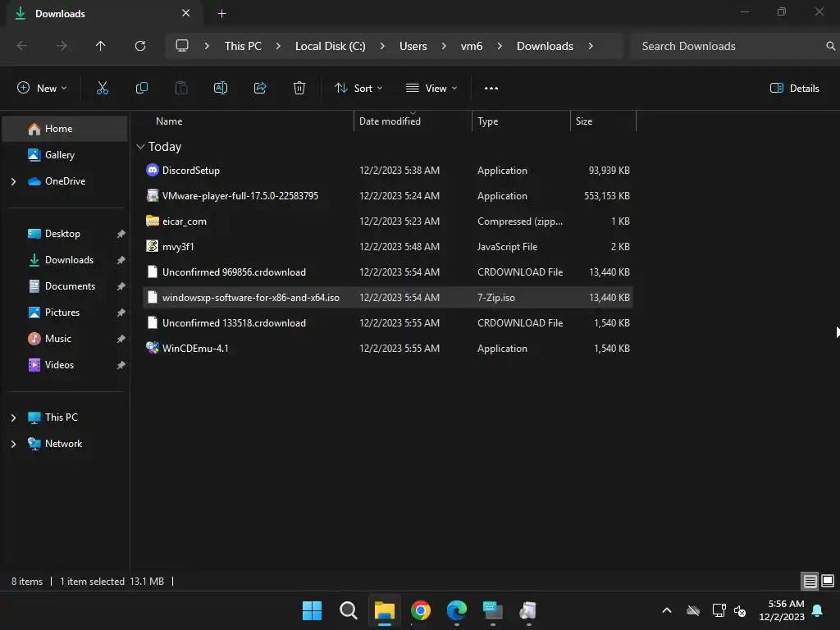Screen dimensions: 840x630
Task: Open Home in navigation pane
Action: (x=65, y=129)
